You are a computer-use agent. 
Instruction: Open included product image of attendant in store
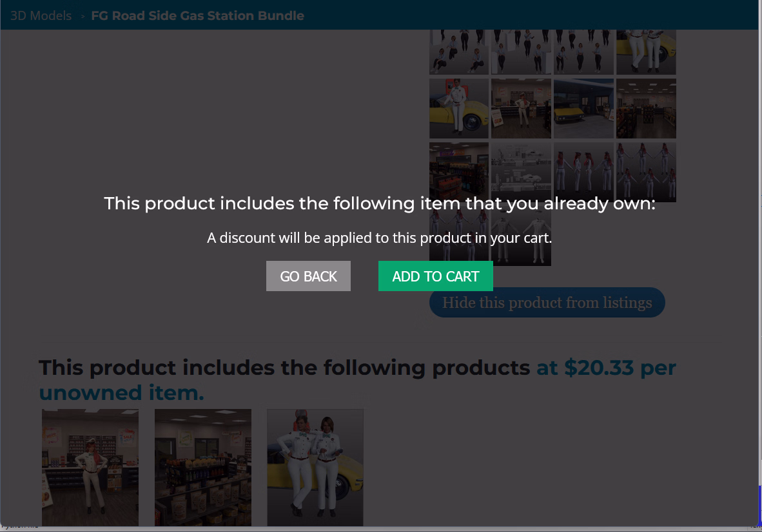[90, 467]
